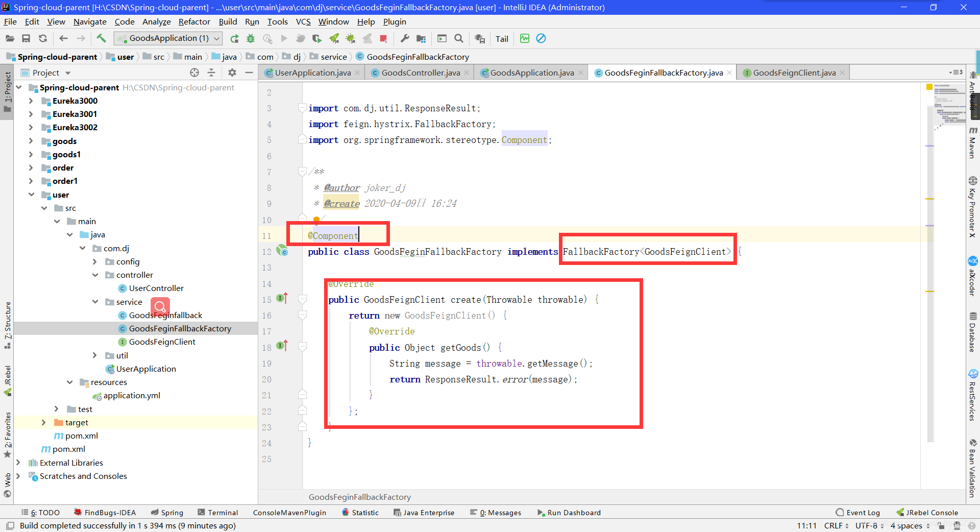Image resolution: width=980 pixels, height=532 pixels.
Task: Open the Database side tool window
Action: click(x=973, y=332)
